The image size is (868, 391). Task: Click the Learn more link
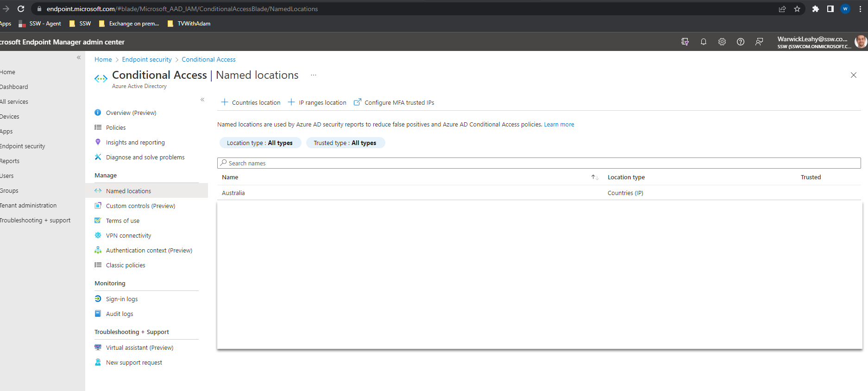559,124
